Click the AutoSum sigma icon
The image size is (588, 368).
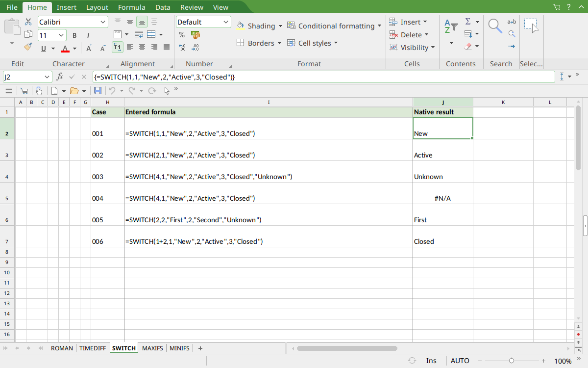pyautogui.click(x=468, y=22)
